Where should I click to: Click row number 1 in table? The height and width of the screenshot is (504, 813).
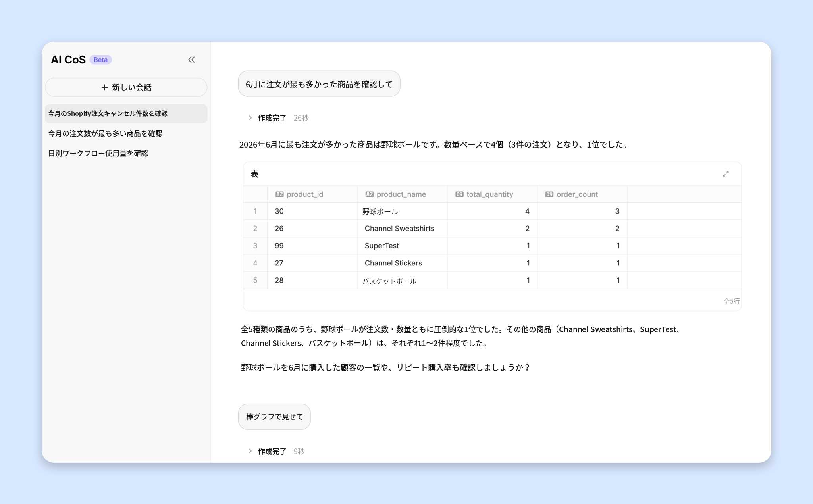coord(255,212)
